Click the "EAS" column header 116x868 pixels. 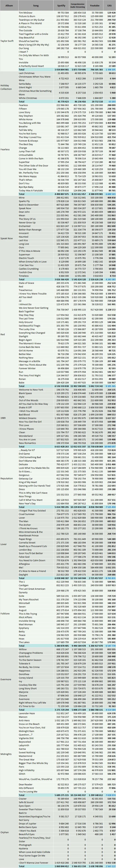pos(110,6)
